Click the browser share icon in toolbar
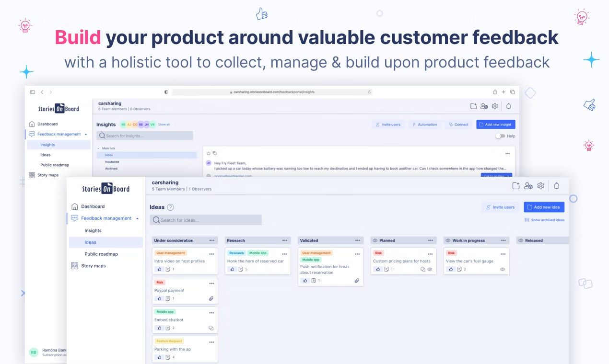This screenshot has height=364, width=609. (495, 92)
